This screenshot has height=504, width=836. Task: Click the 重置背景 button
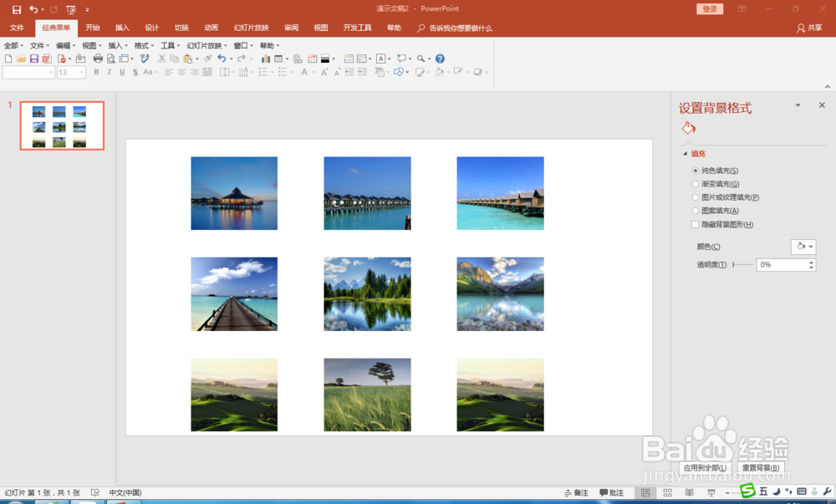[x=760, y=468]
